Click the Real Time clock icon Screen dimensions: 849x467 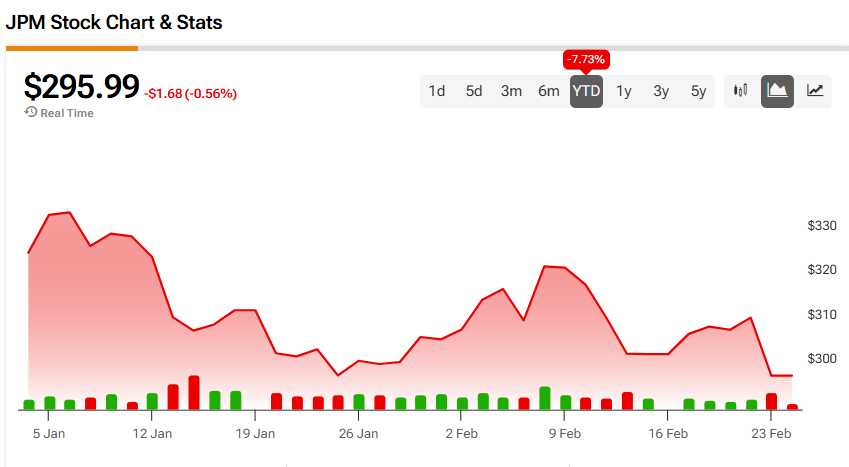31,112
